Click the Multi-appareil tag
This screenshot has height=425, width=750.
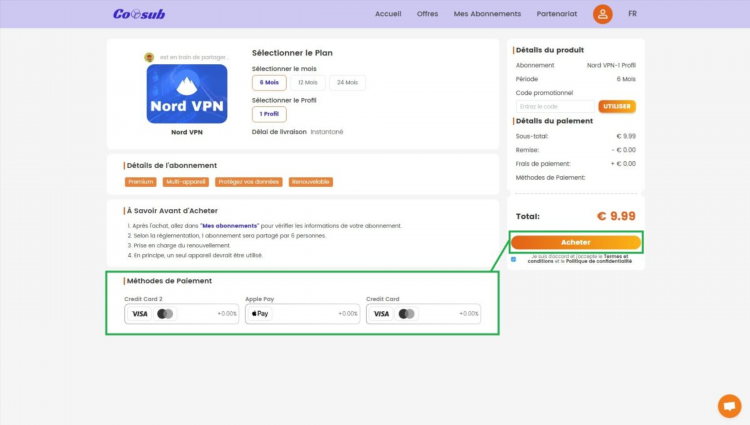[186, 182]
